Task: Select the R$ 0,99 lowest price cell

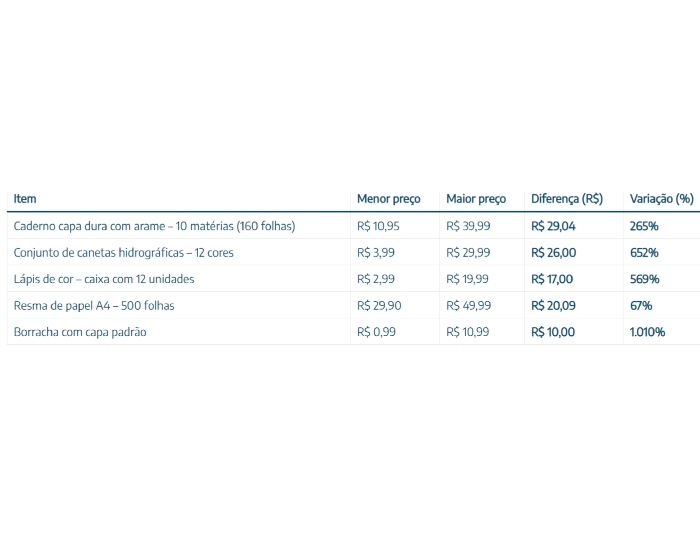Action: pos(376,332)
